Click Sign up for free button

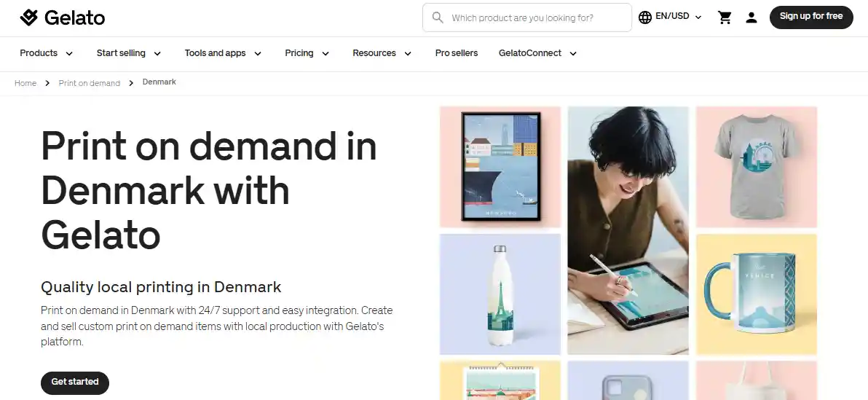(x=811, y=17)
